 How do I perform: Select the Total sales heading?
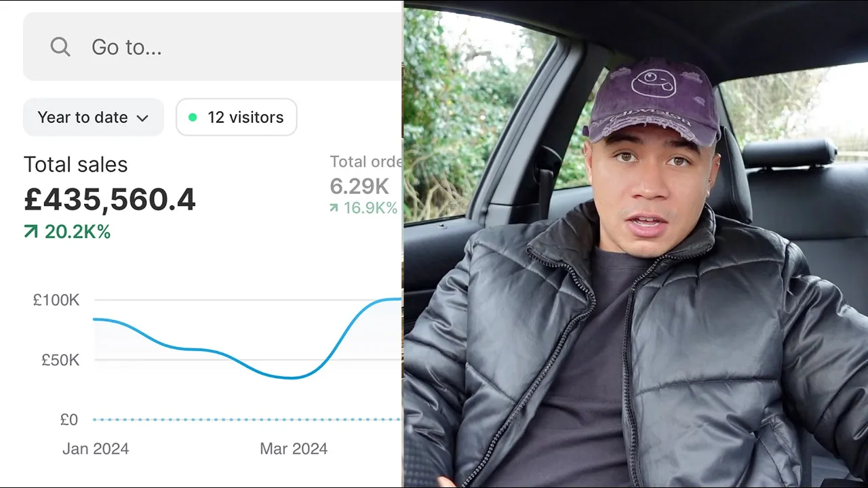tap(75, 165)
